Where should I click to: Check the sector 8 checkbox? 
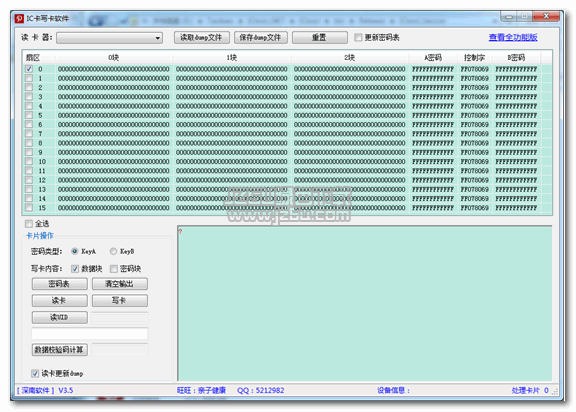click(29, 142)
